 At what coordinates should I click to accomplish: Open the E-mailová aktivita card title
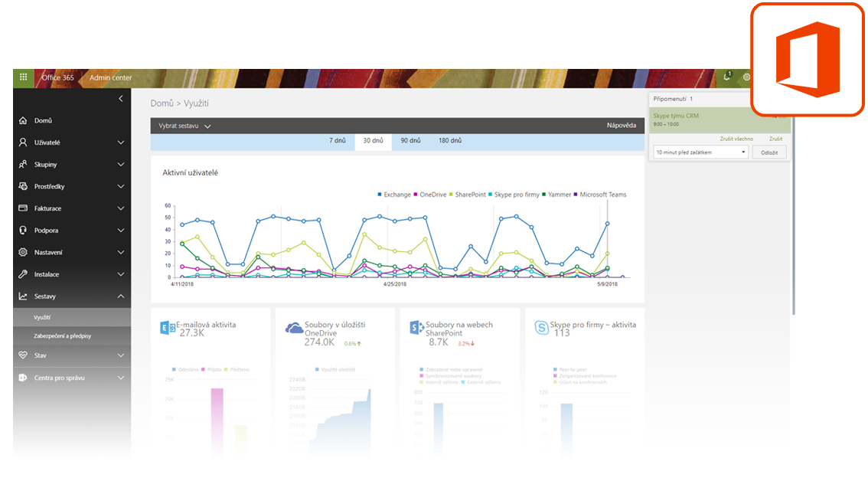point(206,325)
